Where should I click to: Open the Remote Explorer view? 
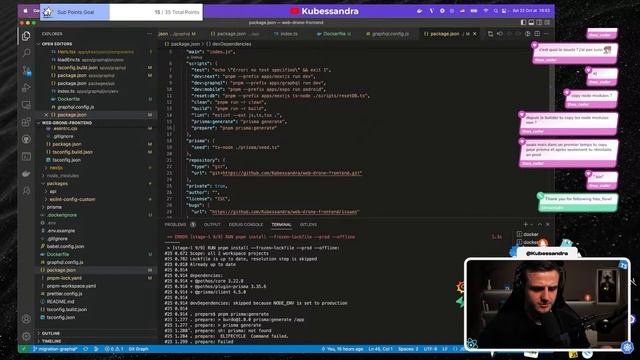[26, 105]
